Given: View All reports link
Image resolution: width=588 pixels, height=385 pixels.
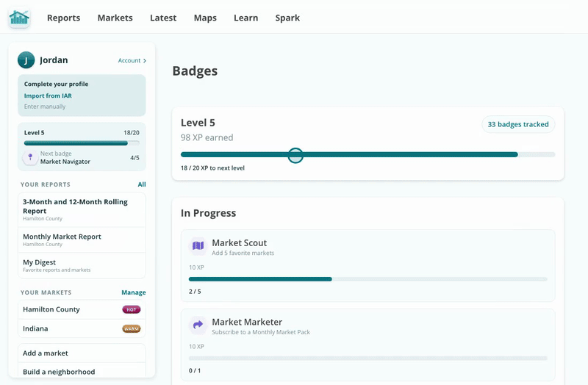Looking at the screenshot, I should [142, 184].
